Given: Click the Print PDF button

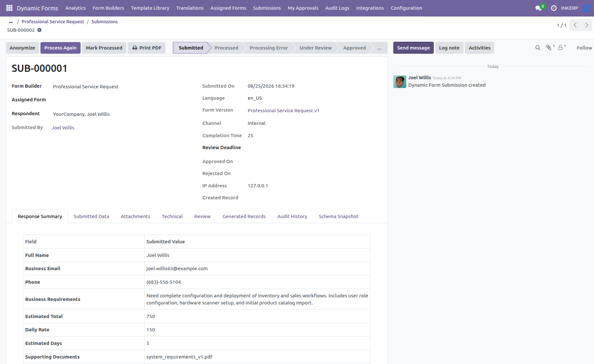Looking at the screenshot, I should point(147,48).
